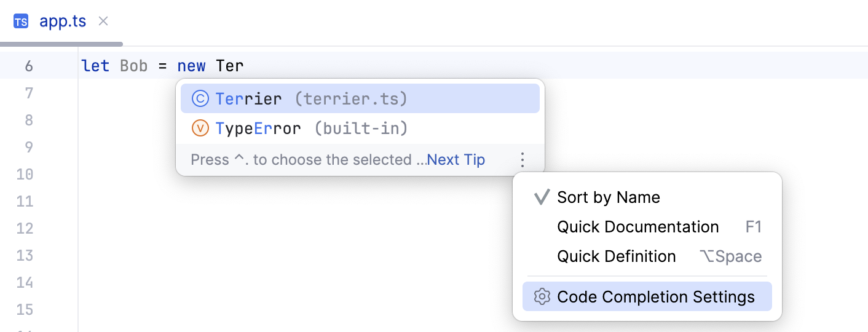Viewport: 868px width, 332px height.
Task: Click the gear icon for Code Completion Settings
Action: [542, 297]
